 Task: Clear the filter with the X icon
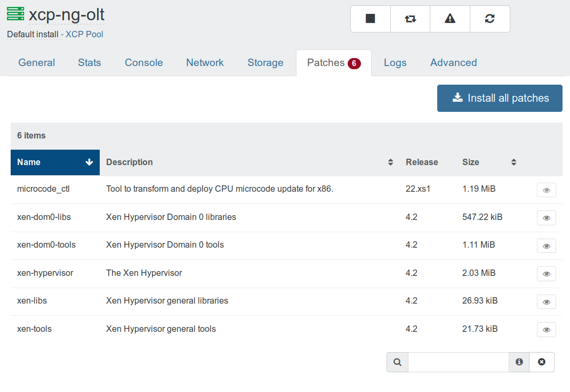click(542, 362)
